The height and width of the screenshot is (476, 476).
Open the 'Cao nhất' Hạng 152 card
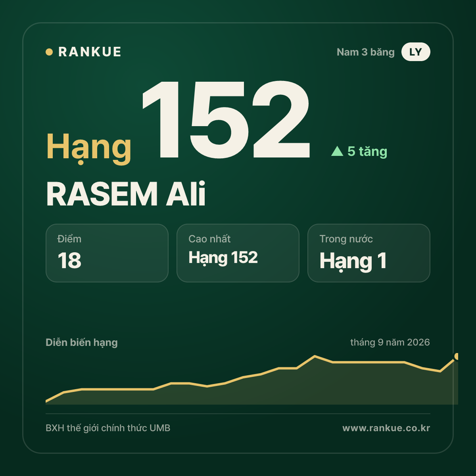(x=238, y=253)
